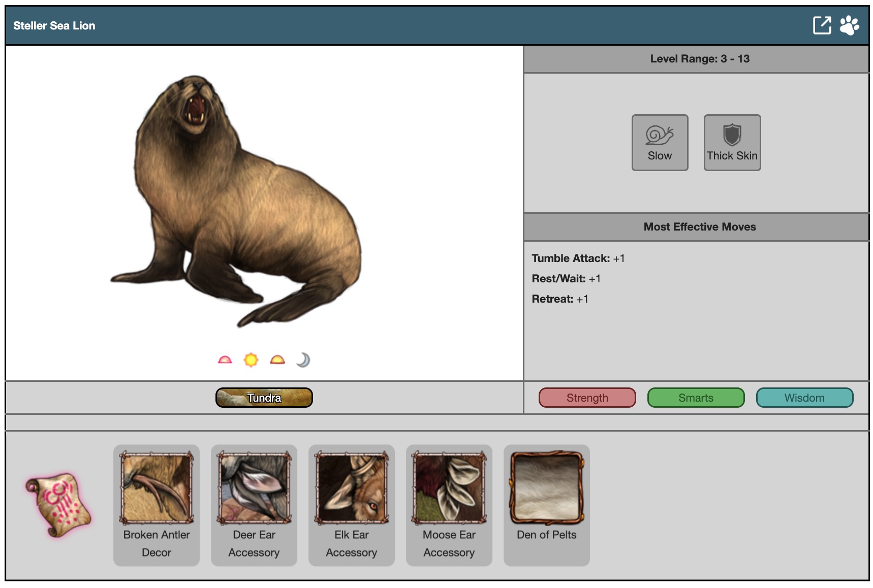
Task: Select the Tundra biome badge
Action: point(264,398)
